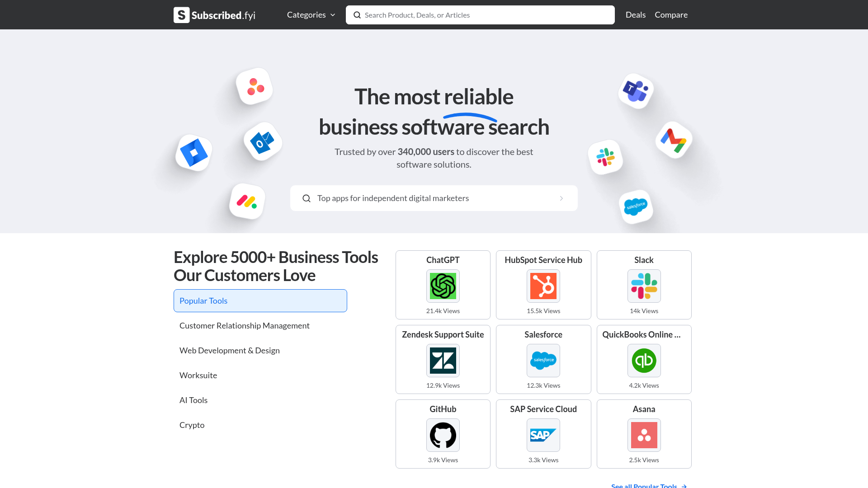Click the Subscribed.fyi logo
868x488 pixels.
(x=215, y=15)
